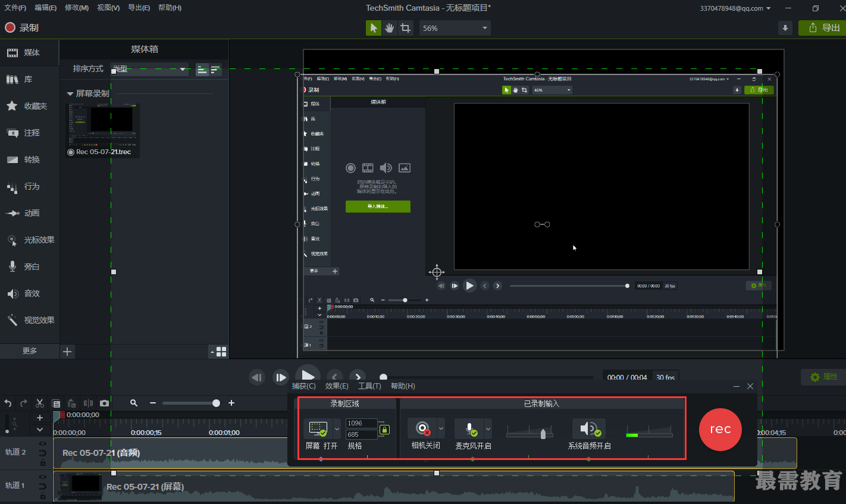Hide track 2 using its eye icon
This screenshot has width=846, height=504.
coord(42,444)
